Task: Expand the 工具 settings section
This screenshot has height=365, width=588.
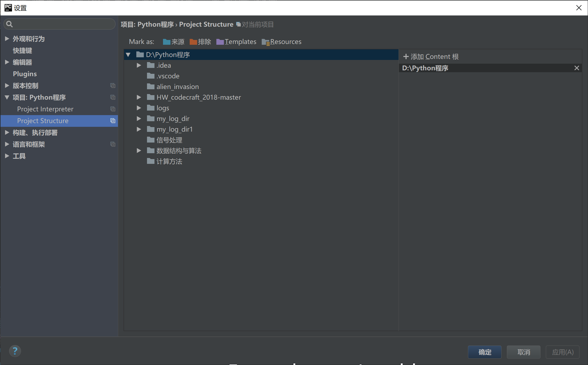Action: click(7, 156)
